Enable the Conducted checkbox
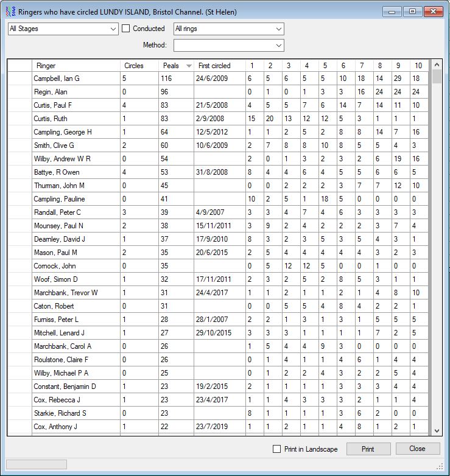This screenshot has height=476, width=450. coord(126,29)
